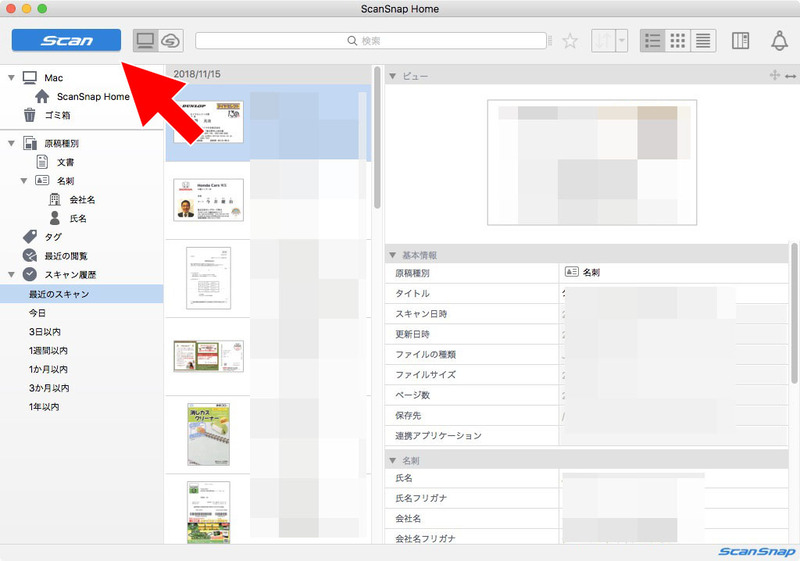This screenshot has width=800, height=561.
Task: Focus the search field
Action: point(371,41)
